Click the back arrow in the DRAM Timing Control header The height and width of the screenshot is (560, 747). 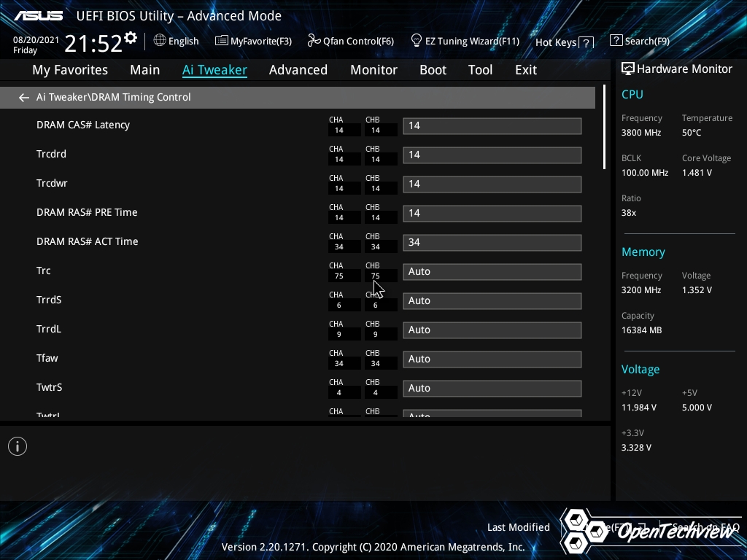[x=24, y=98]
